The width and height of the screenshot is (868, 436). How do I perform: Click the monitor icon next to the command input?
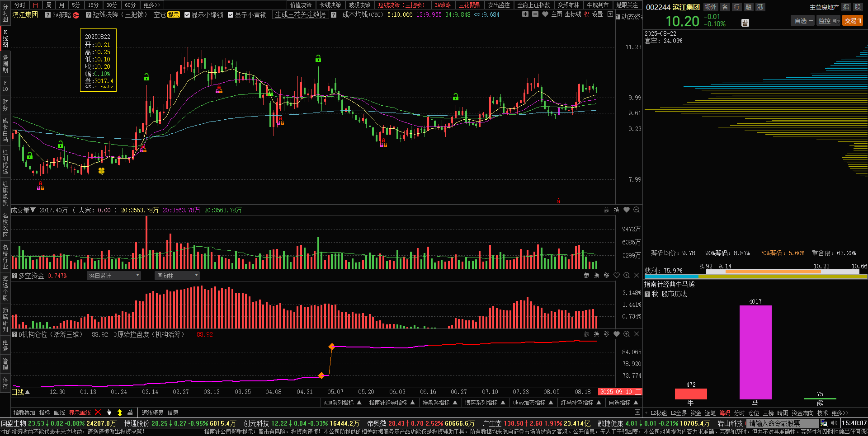pos(824,423)
